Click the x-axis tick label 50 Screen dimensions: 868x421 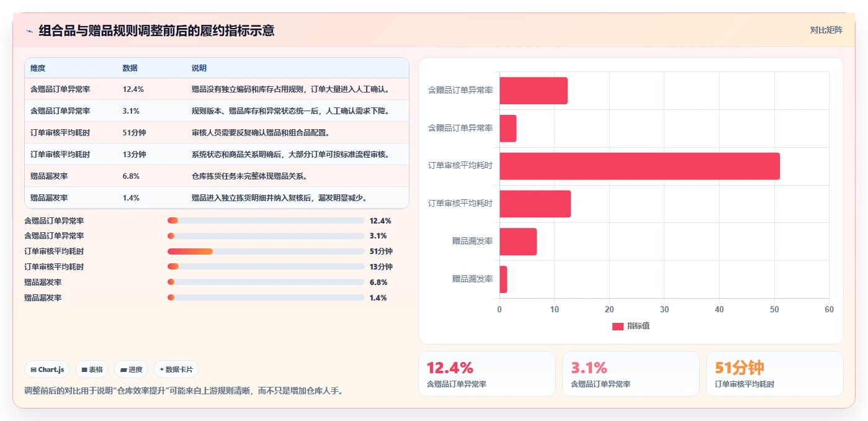774,309
